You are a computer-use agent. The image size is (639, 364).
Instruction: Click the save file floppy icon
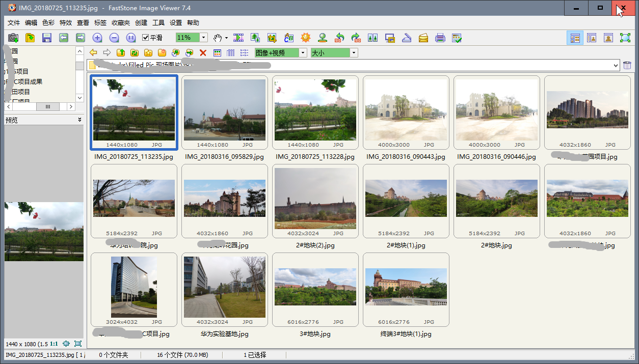pos(47,38)
